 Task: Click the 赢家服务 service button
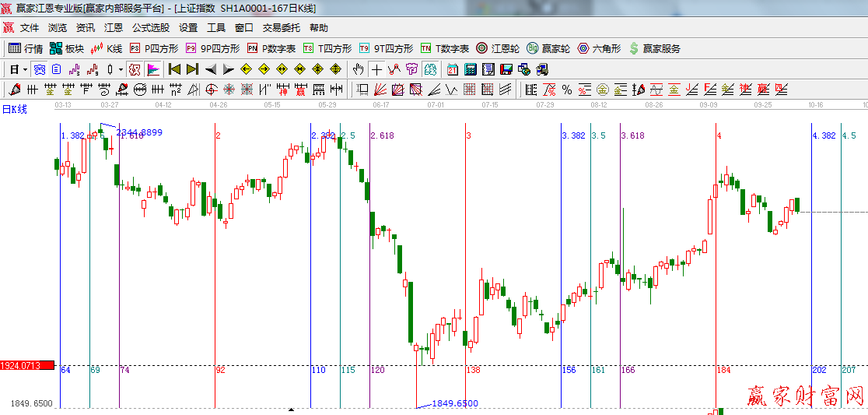(x=654, y=48)
